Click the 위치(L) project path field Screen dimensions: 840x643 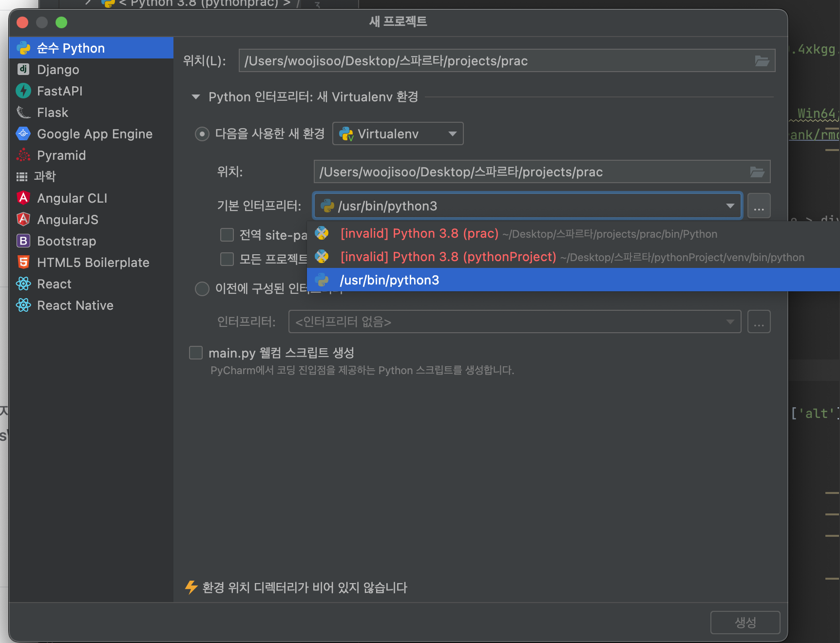[x=507, y=60]
